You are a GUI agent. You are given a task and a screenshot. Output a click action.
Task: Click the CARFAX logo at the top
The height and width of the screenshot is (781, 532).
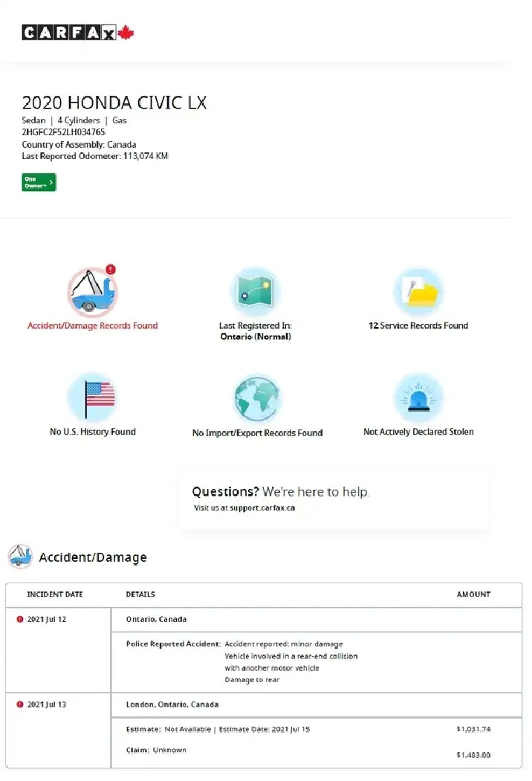tap(77, 32)
